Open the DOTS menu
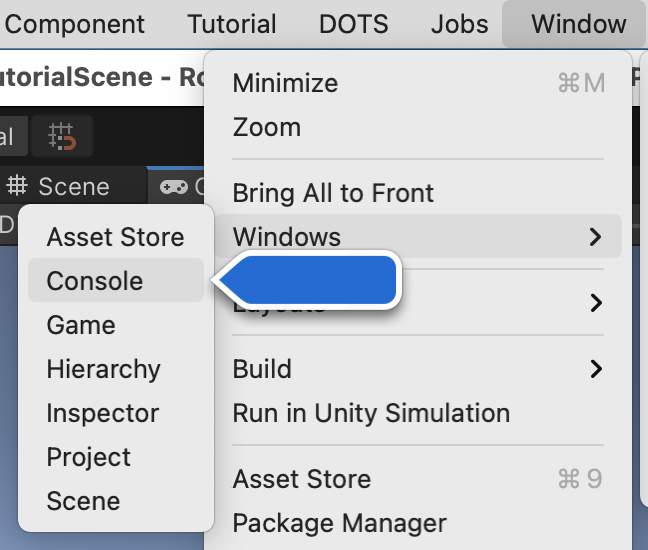This screenshot has width=648, height=550. click(354, 24)
